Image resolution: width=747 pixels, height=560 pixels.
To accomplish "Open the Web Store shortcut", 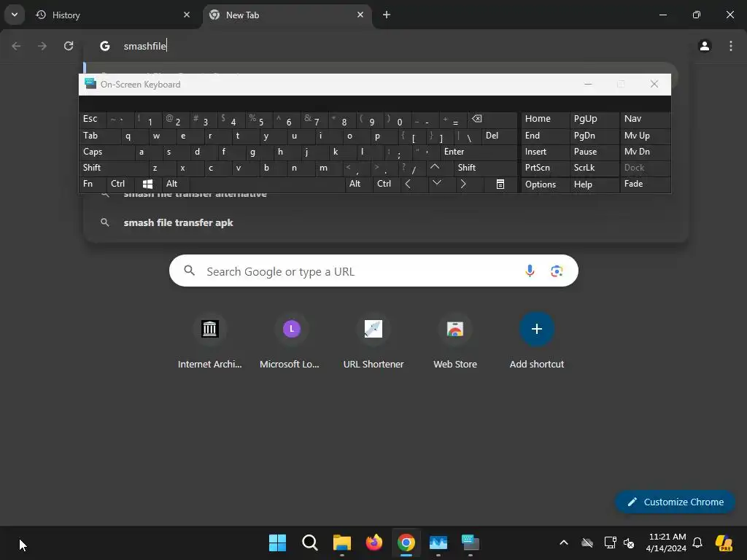I will tap(455, 341).
